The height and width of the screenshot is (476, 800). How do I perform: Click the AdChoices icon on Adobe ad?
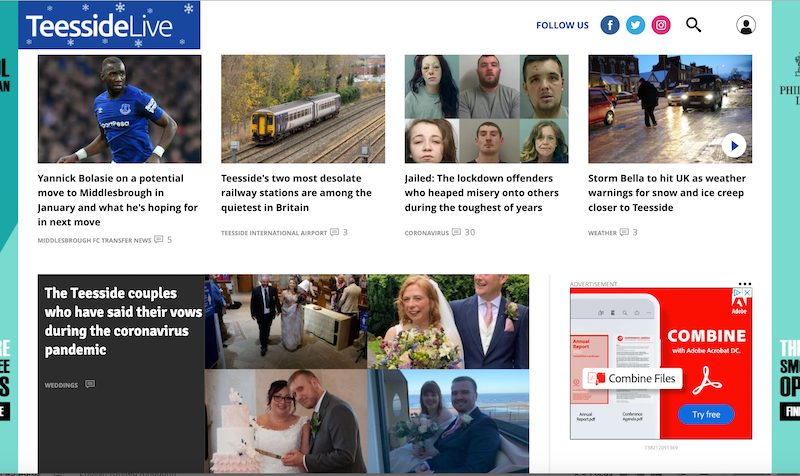pyautogui.click(x=738, y=294)
